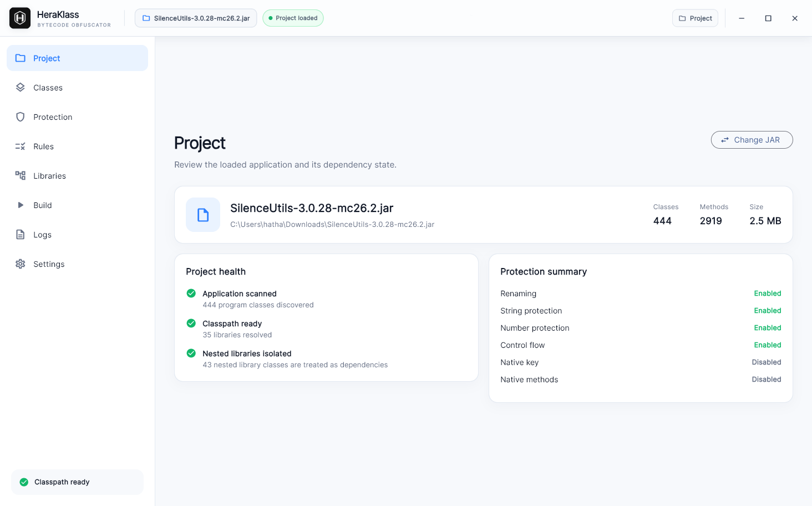Click the SilenceUtils-3.0.28-mc26.2.jar title chip

coord(196,18)
